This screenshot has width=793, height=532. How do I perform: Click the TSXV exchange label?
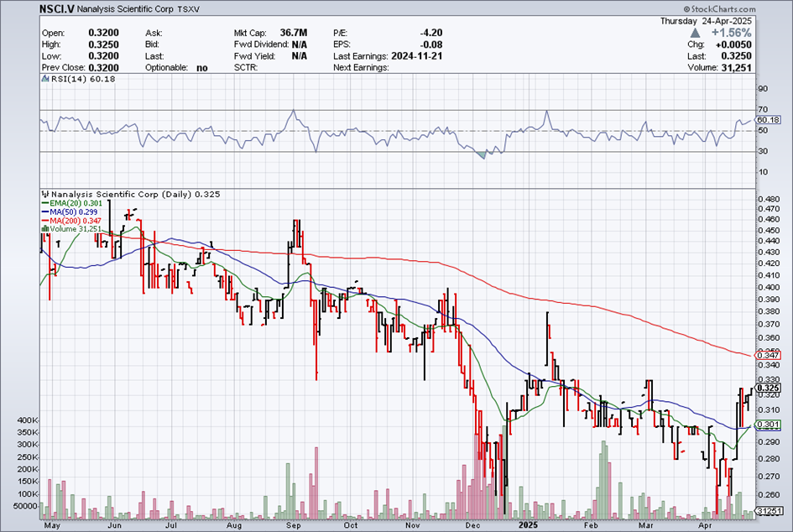[x=188, y=9]
